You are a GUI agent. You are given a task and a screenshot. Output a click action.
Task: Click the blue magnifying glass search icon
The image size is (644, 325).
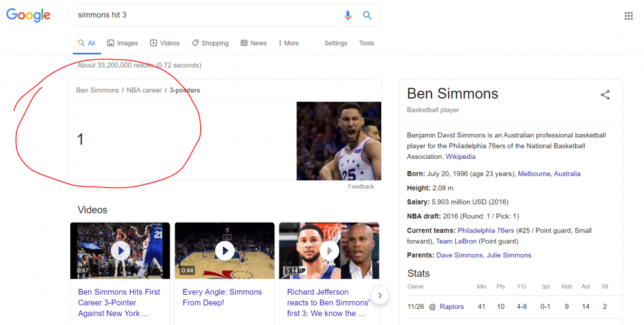point(367,15)
